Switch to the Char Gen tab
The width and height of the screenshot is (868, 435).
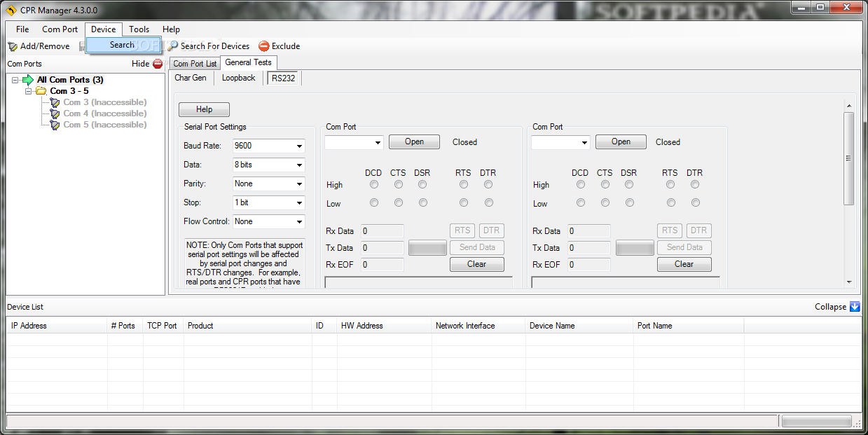(x=191, y=78)
